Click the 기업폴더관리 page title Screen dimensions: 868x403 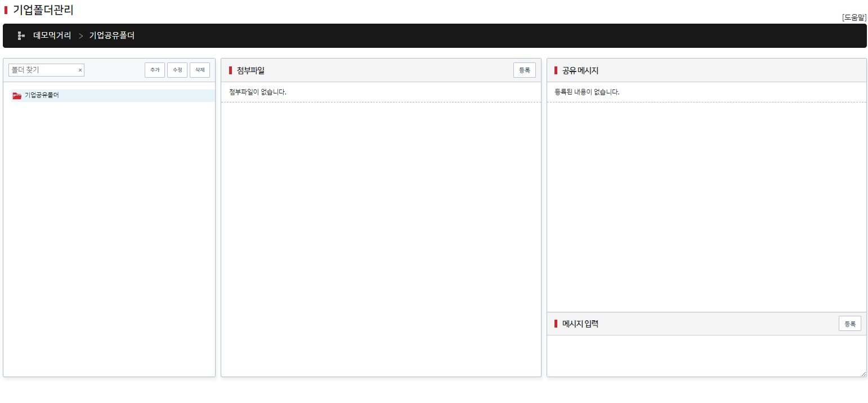(x=43, y=10)
